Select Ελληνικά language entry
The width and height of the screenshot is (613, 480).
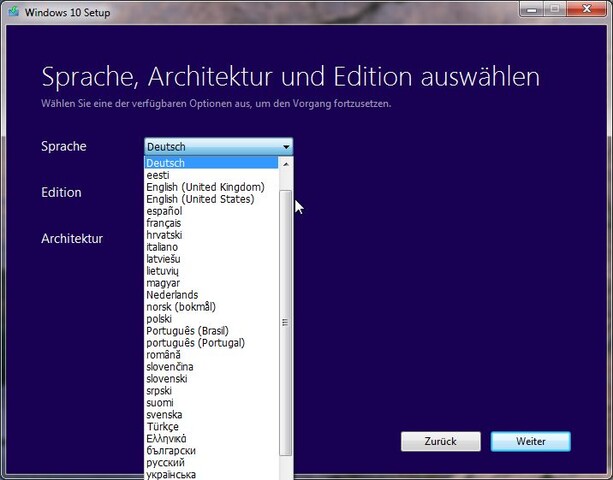pos(212,439)
